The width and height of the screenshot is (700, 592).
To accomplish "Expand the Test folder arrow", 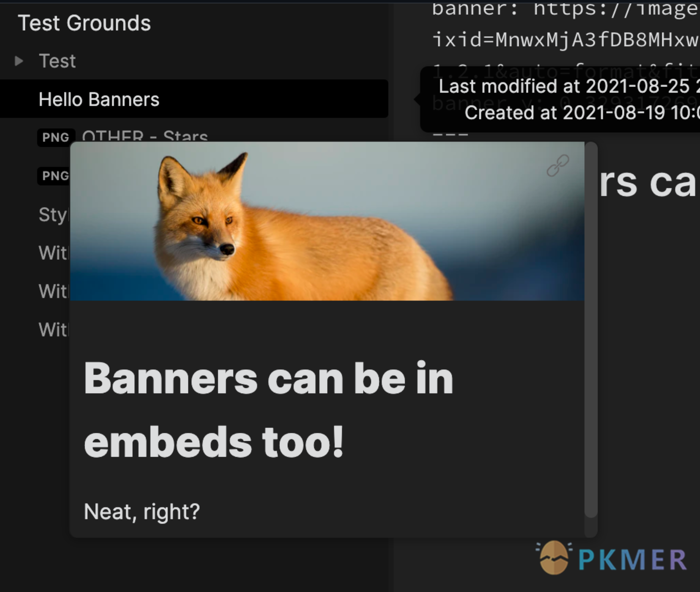I will pos(19,61).
